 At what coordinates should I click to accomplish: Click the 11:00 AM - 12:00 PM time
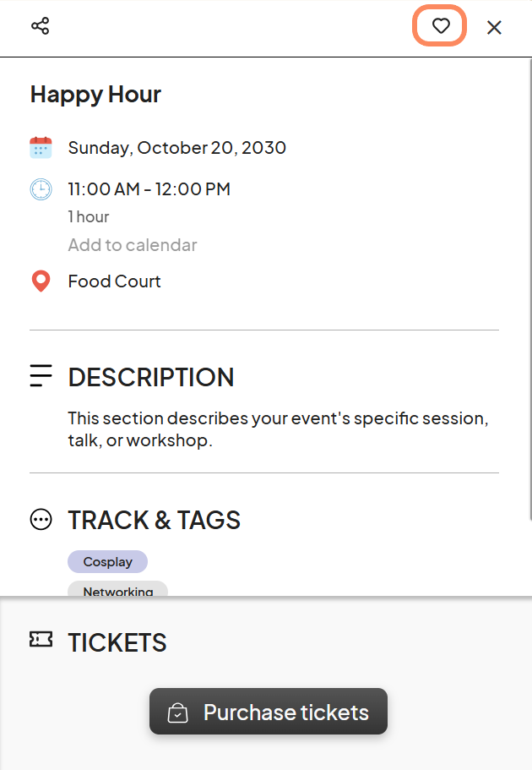[x=149, y=189]
